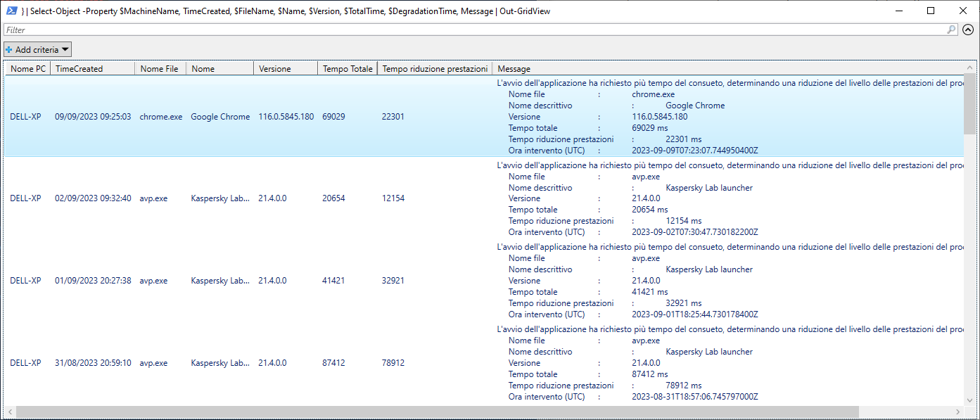Sort by the Nome PC column header
The height and width of the screenshot is (420, 980).
[x=28, y=69]
